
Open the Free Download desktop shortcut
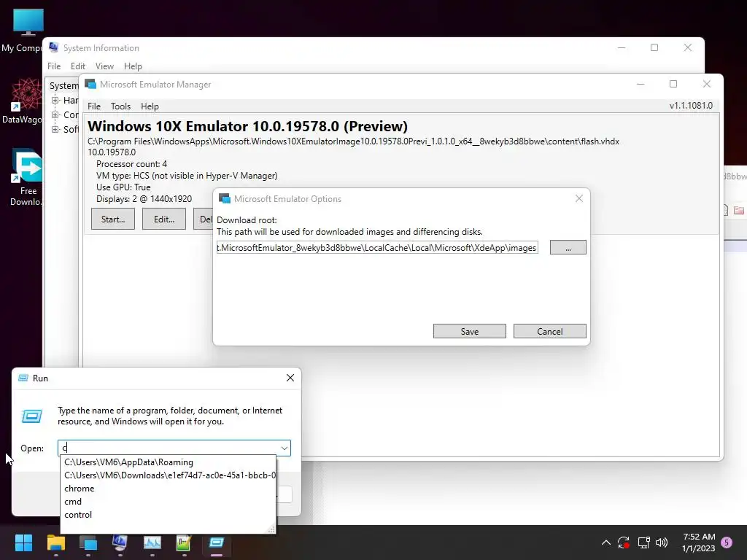[26, 177]
